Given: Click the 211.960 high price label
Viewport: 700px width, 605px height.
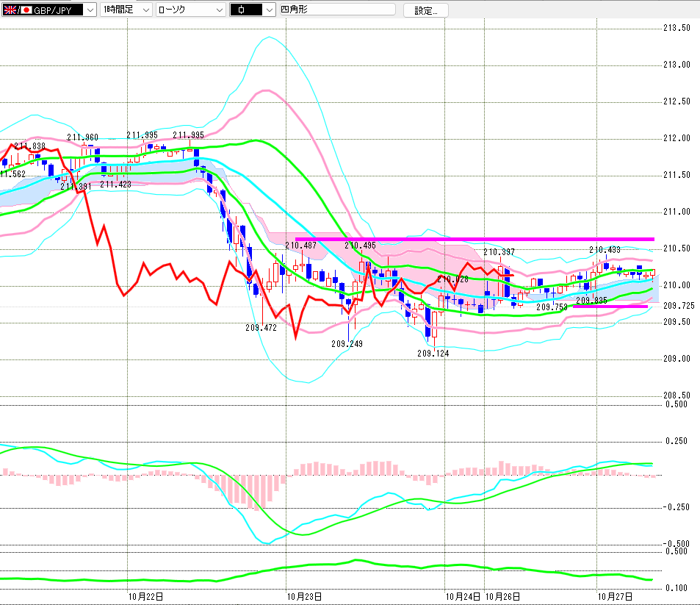Looking at the screenshot, I should pos(82,137).
